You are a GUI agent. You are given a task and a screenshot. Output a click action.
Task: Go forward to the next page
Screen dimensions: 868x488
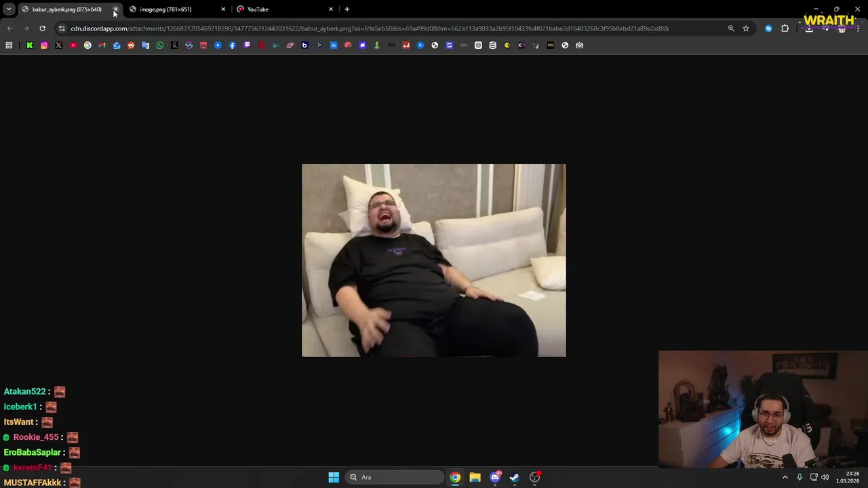[x=26, y=28]
